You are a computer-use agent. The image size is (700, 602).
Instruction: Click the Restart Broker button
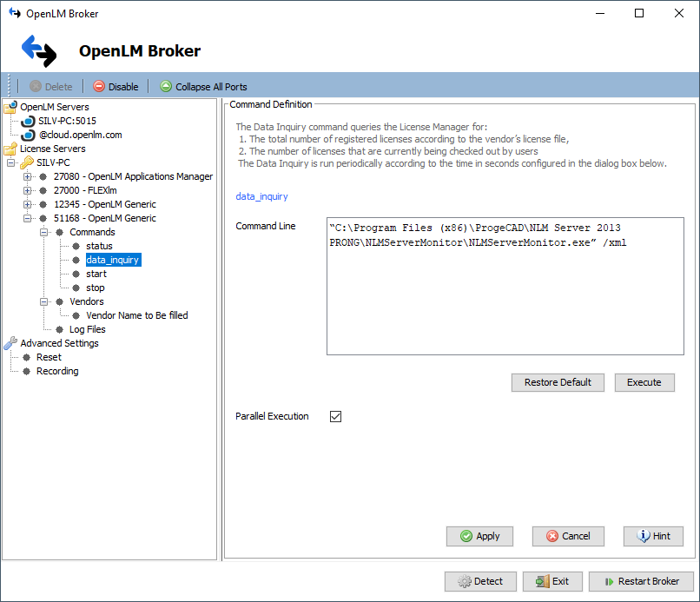click(641, 581)
